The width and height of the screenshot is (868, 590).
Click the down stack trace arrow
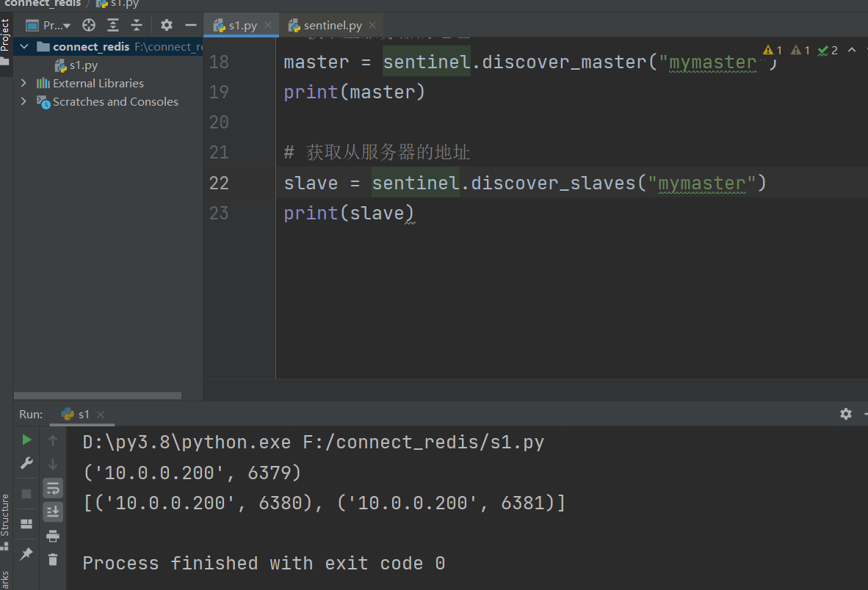[53, 464]
